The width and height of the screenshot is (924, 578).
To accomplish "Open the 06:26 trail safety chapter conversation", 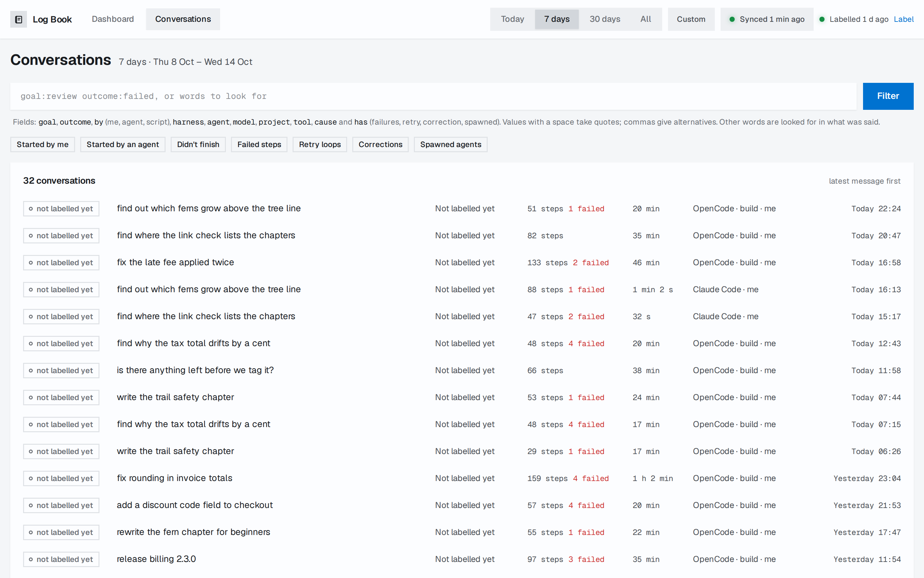I will 462,451.
